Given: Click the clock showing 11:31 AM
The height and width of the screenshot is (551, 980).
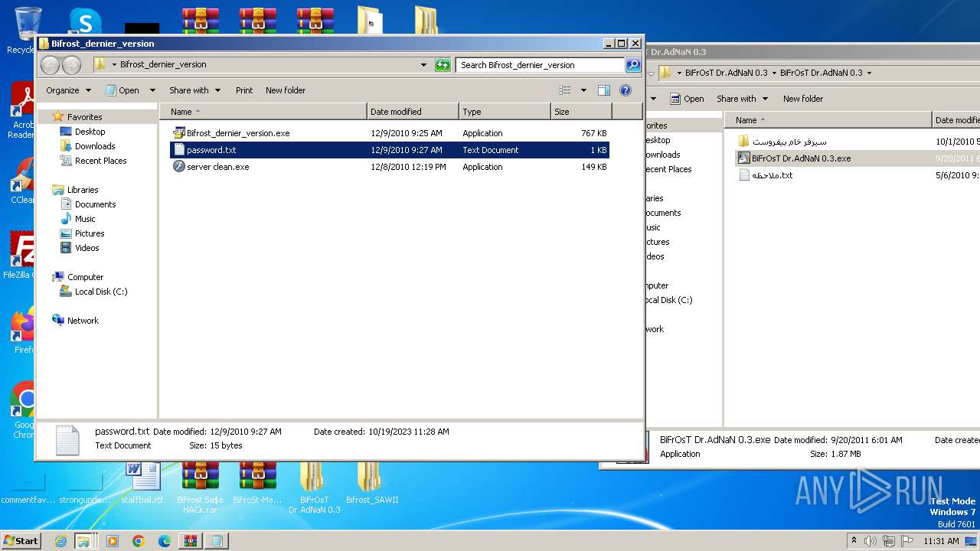Looking at the screenshot, I should (941, 541).
